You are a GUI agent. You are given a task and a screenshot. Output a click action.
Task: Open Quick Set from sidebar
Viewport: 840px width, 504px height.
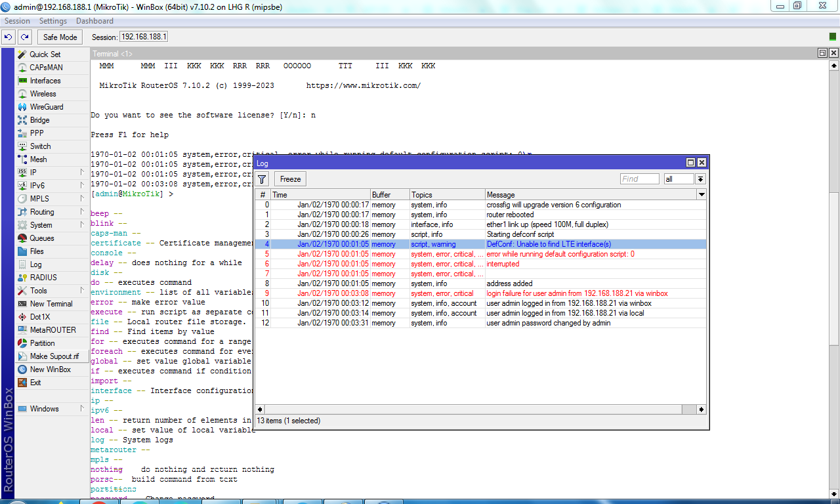[x=45, y=54]
